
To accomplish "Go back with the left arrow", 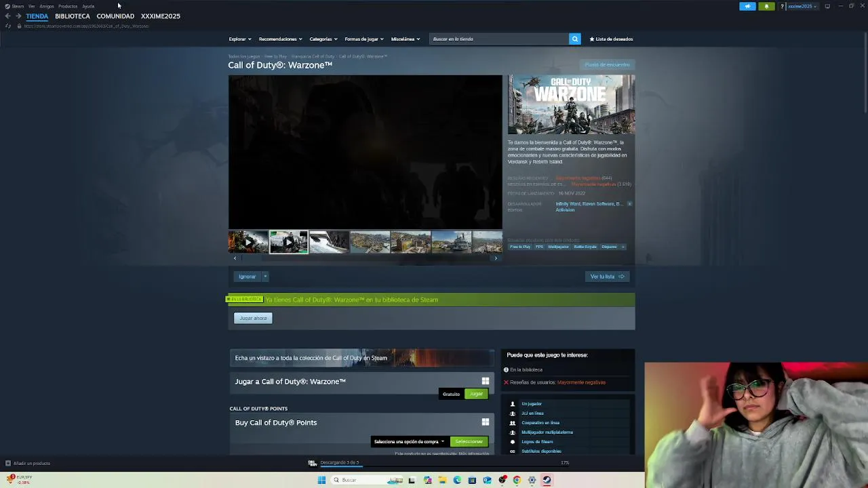I will tap(7, 16).
